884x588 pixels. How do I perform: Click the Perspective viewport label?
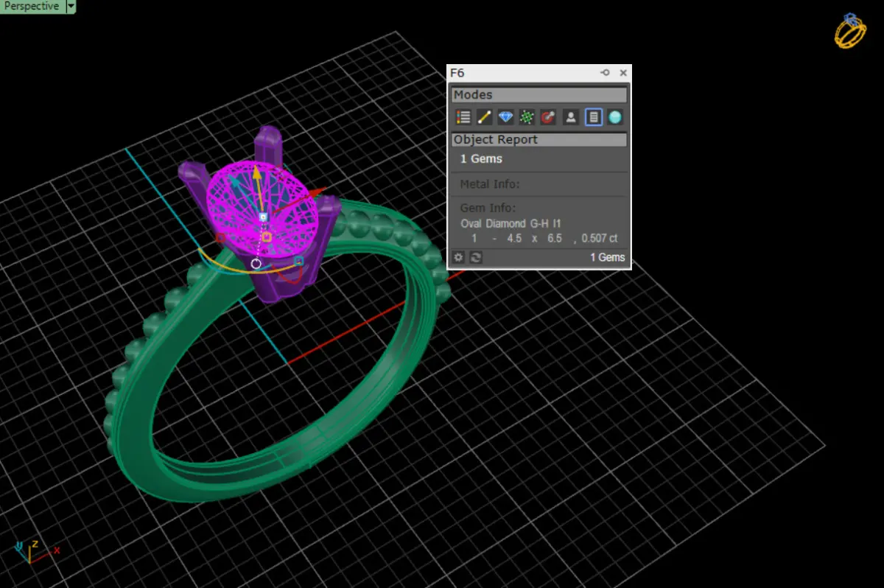[32, 6]
